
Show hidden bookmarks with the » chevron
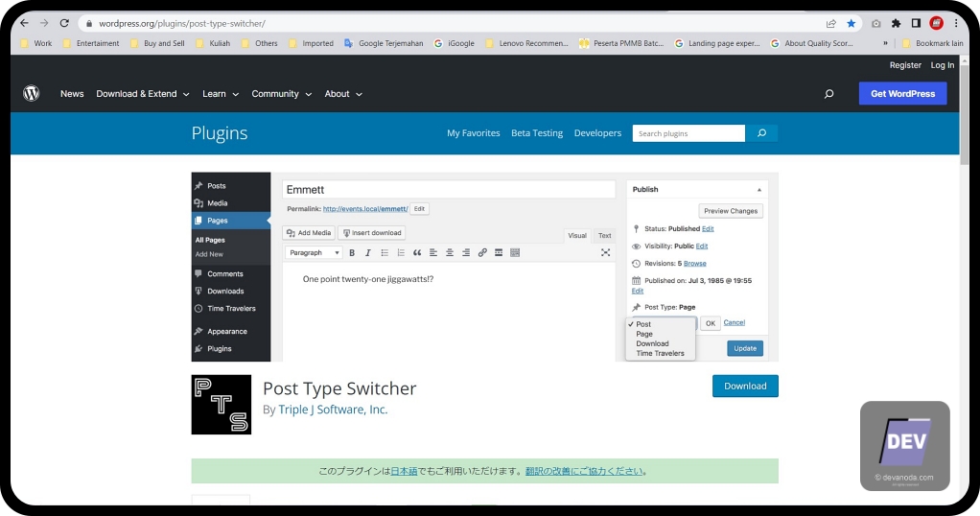885,43
